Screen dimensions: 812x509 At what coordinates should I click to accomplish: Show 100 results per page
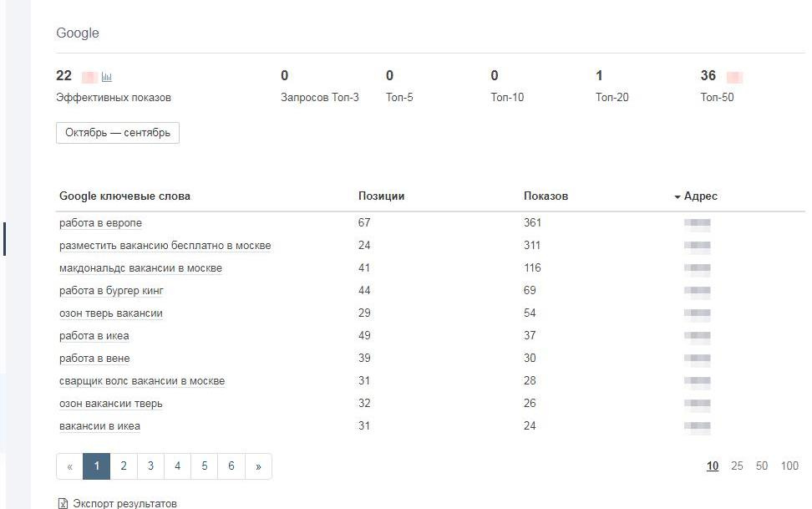tap(789, 466)
